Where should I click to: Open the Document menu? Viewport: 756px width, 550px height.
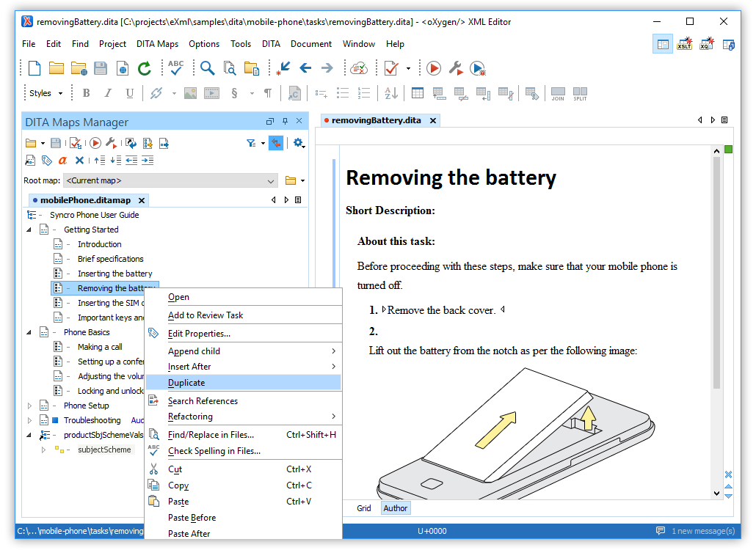pos(311,44)
